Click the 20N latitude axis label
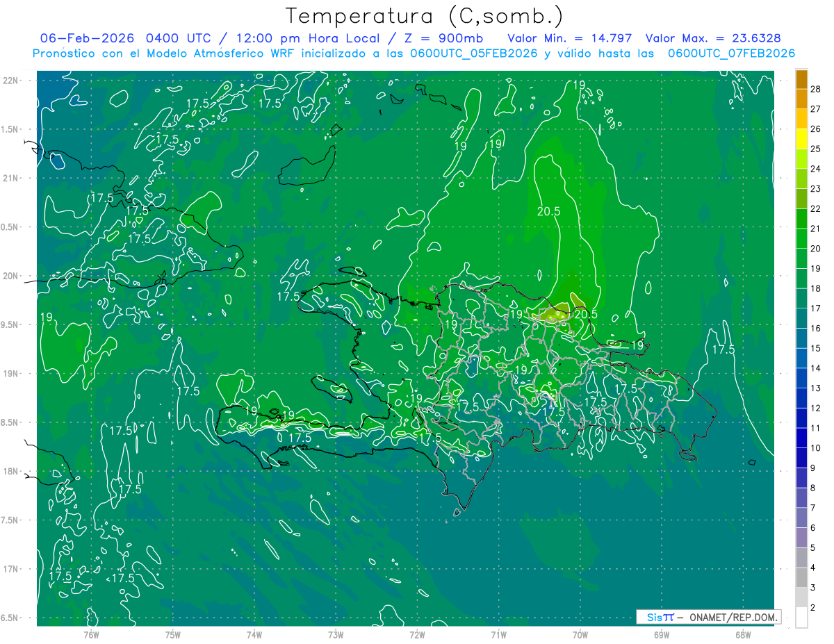Viewport: 834px width, 644px height. click(10, 276)
